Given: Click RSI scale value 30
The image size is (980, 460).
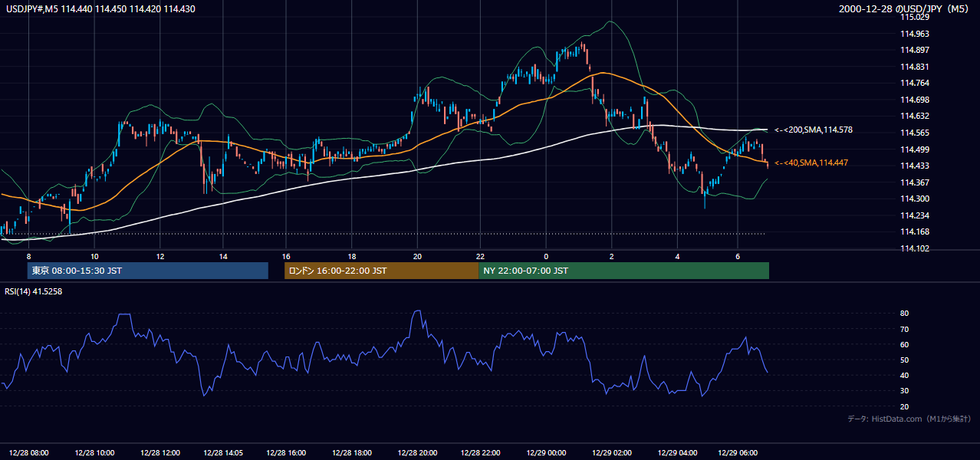Looking at the screenshot, I should [905, 391].
